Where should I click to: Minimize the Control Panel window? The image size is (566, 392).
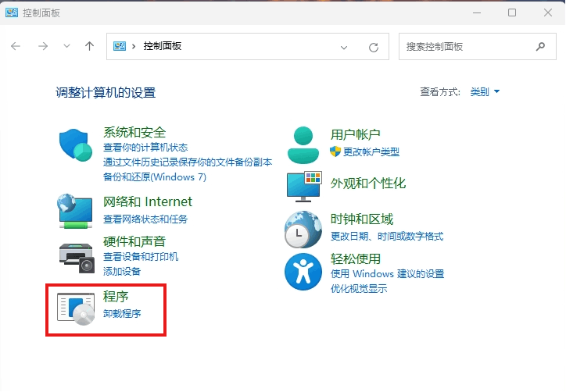pos(477,13)
